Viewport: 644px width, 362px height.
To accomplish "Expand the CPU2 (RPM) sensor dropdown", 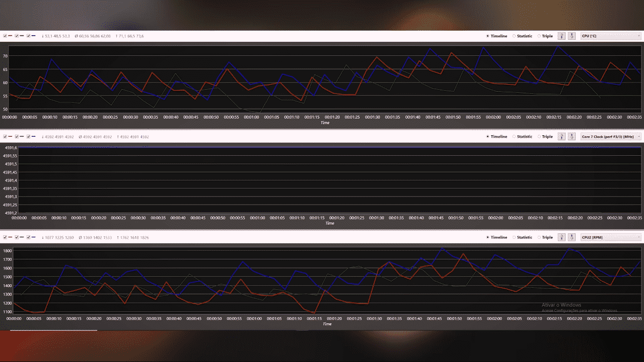I will coord(611,237).
